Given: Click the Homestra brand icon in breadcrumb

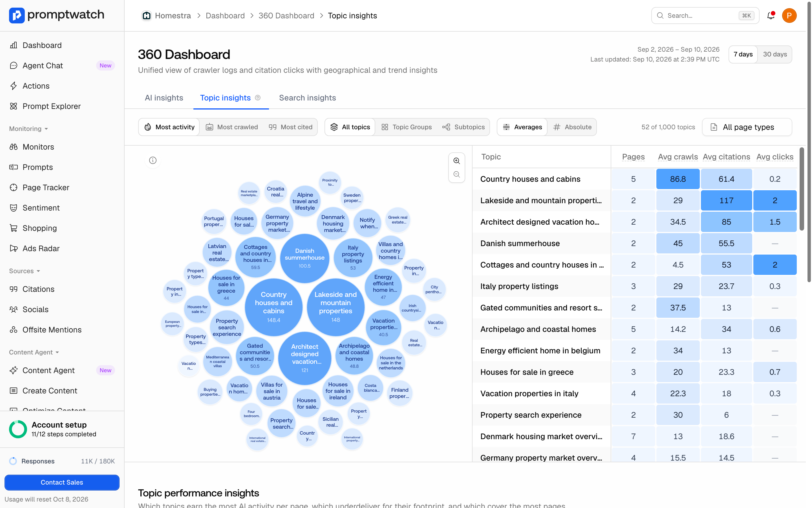Looking at the screenshot, I should pyautogui.click(x=146, y=16).
